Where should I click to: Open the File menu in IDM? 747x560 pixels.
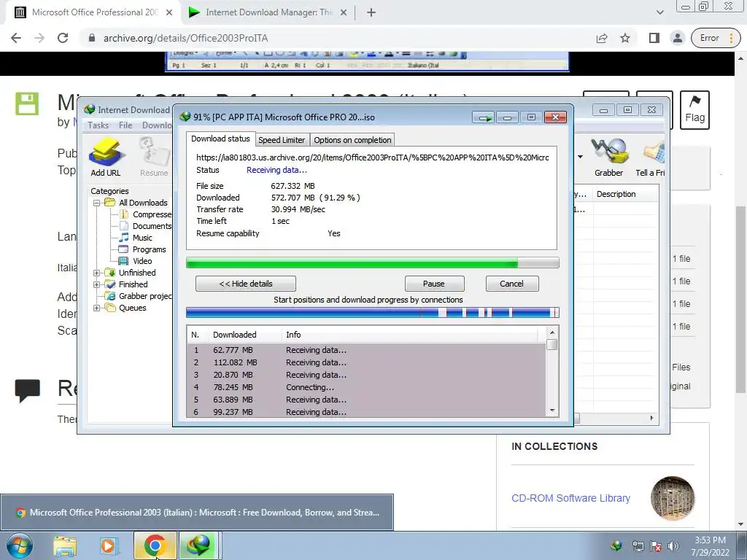pos(125,125)
